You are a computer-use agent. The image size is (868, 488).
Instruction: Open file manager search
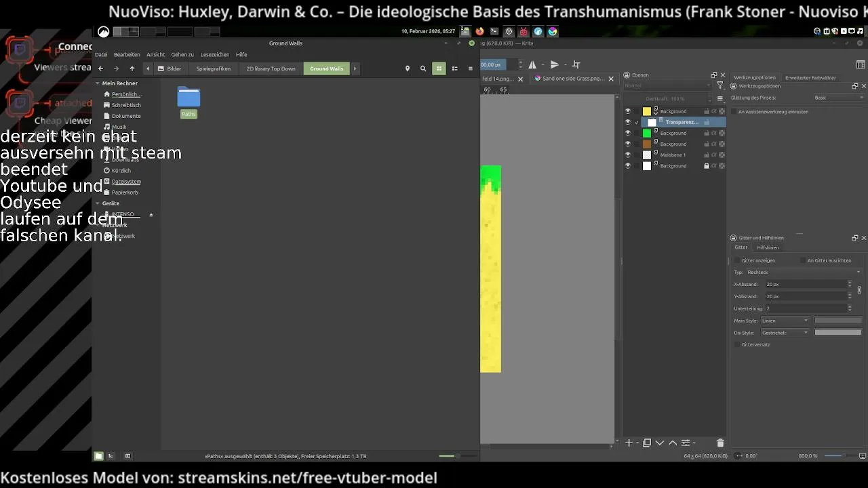coord(423,68)
